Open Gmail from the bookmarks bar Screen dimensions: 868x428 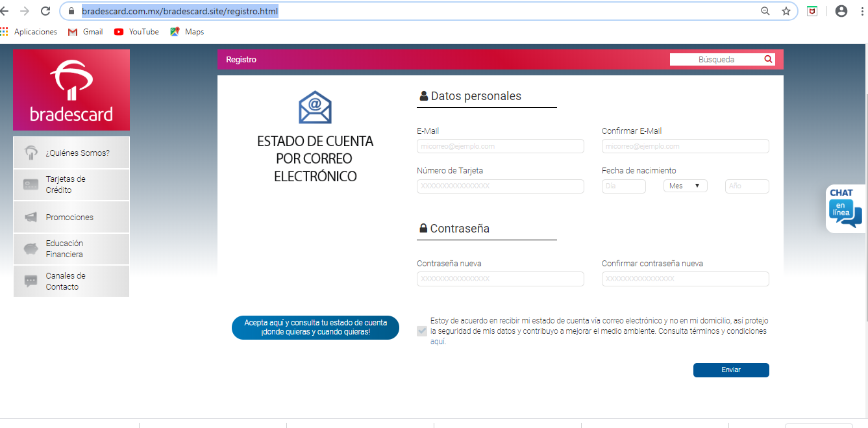coord(85,31)
